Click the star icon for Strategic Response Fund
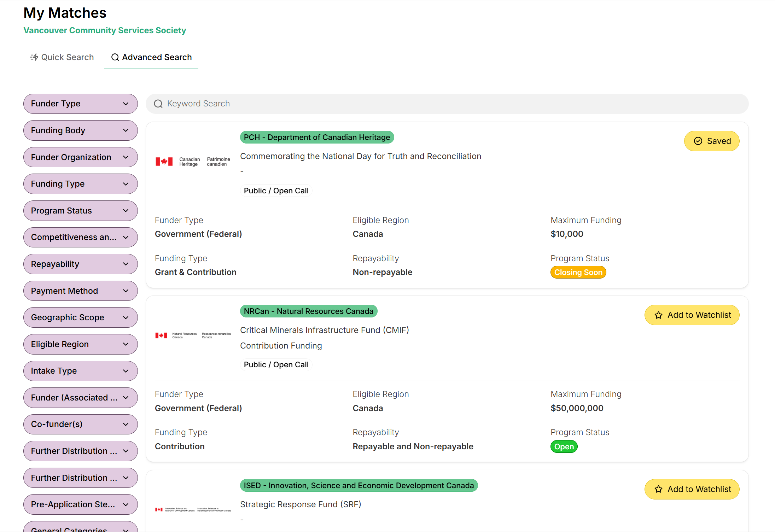 click(658, 489)
